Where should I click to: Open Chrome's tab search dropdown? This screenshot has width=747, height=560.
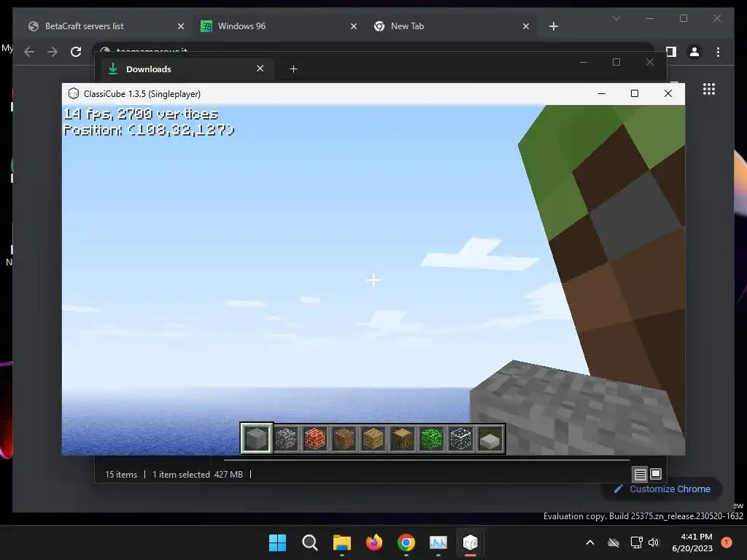pyautogui.click(x=616, y=18)
